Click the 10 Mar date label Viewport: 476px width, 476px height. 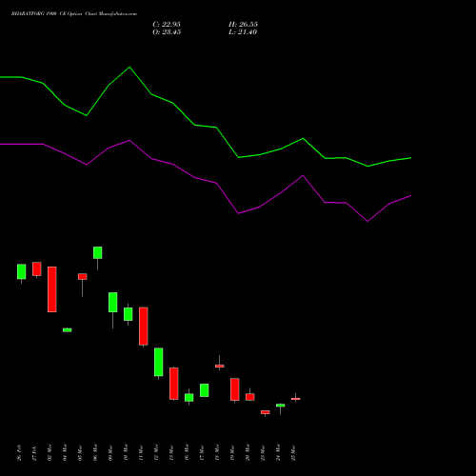126,452
